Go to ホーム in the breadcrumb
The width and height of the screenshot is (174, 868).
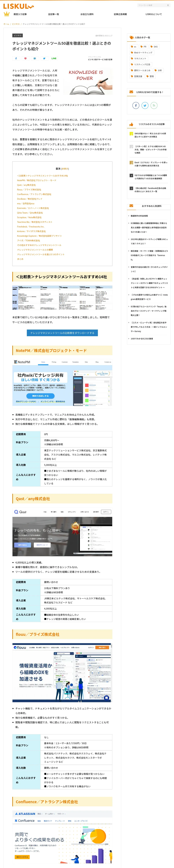(6, 24)
